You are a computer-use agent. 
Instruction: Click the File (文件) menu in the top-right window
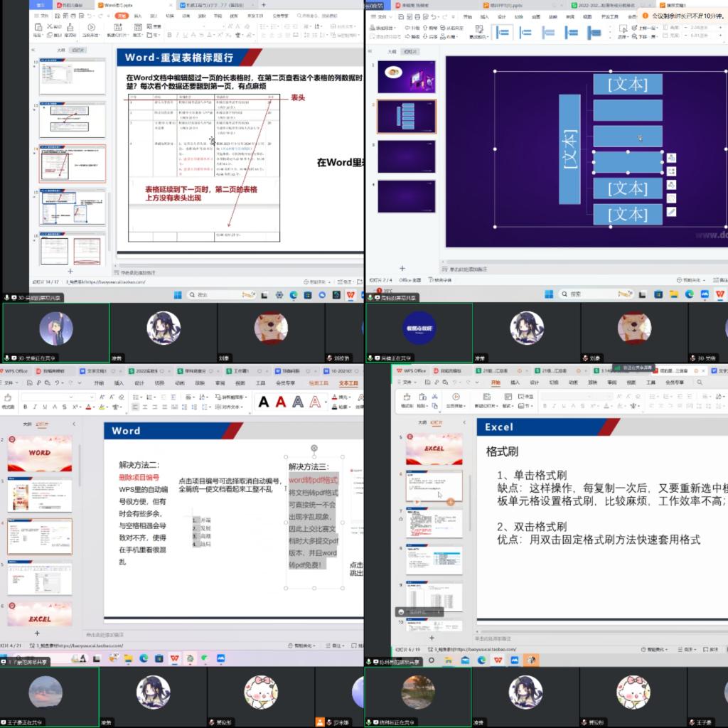(x=381, y=16)
